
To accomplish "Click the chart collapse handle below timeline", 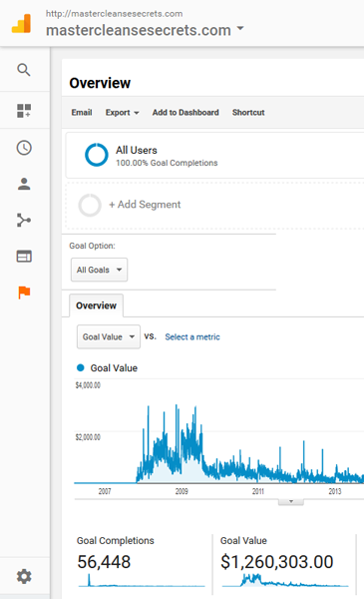I will pos(291,501).
